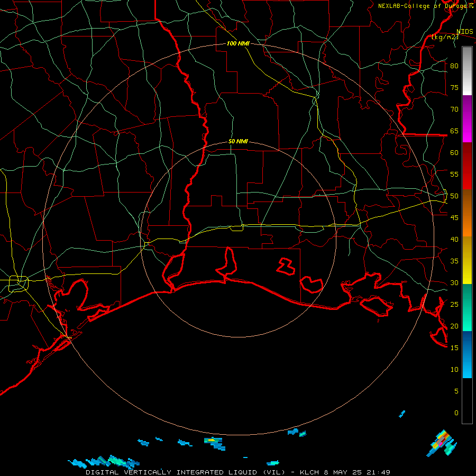
Task: Click the black bottom segment of the color bar
Action: coord(467,401)
